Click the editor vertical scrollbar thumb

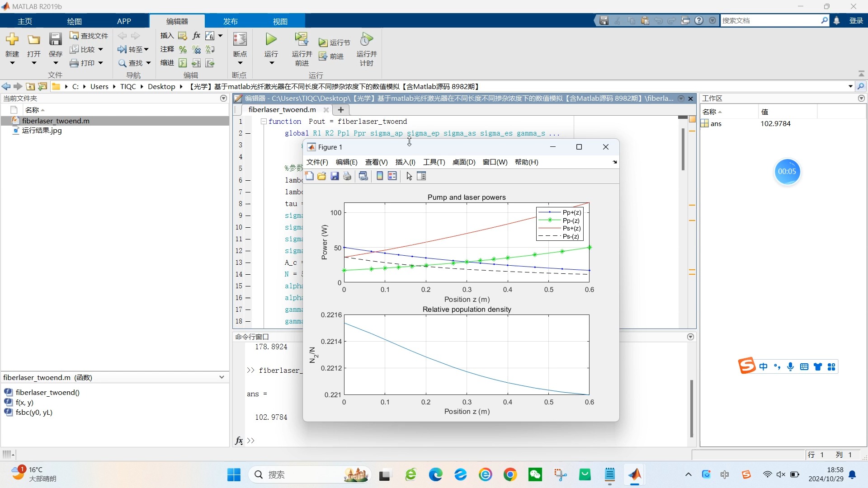[x=683, y=149]
